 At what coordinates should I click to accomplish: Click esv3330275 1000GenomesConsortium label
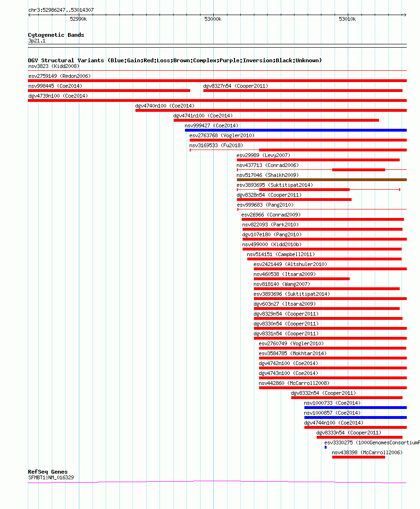(372, 443)
